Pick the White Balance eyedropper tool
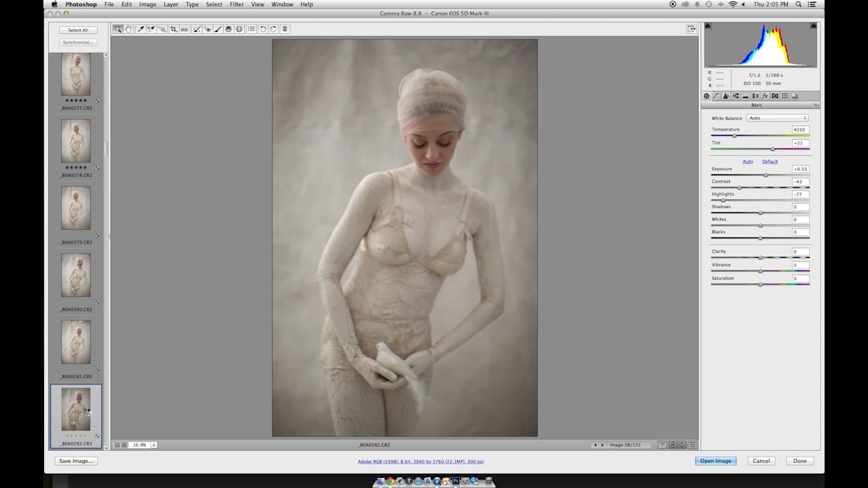The height and width of the screenshot is (488, 868). click(x=140, y=29)
